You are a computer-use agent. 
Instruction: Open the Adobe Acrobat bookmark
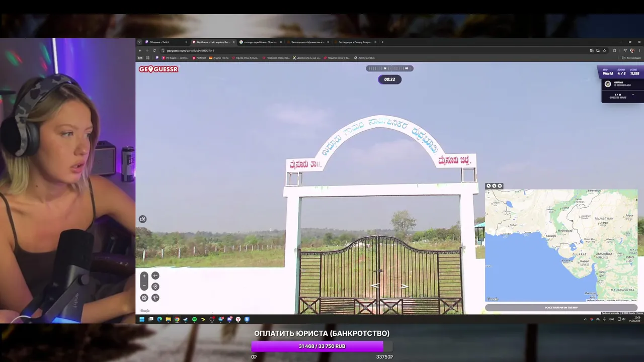click(365, 58)
